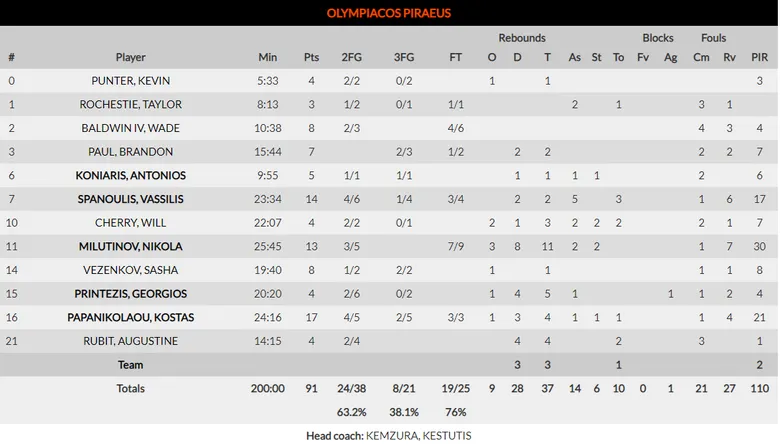Click the Pts column header
Image resolution: width=780 pixels, height=446 pixels.
pos(311,57)
